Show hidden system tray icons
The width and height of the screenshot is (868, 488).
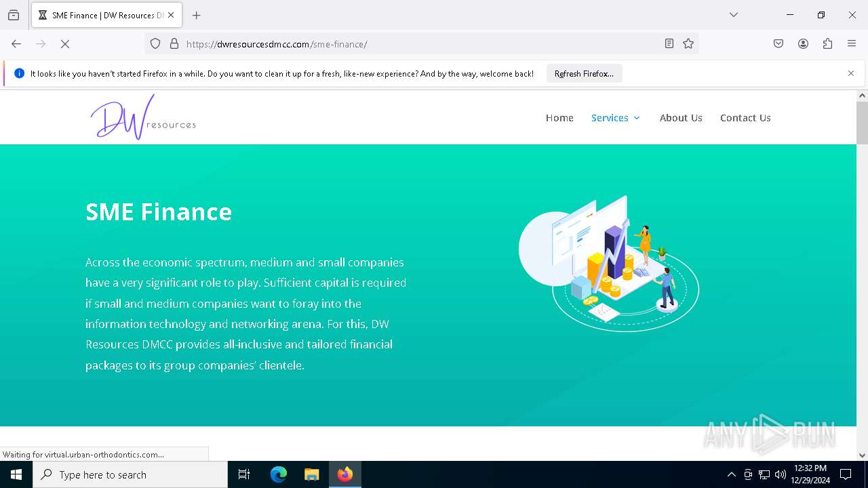731,474
